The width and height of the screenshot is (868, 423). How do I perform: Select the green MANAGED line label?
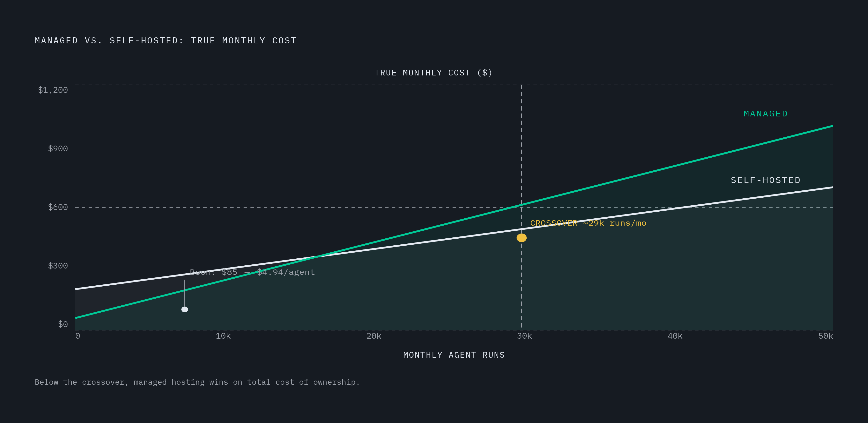[x=766, y=114]
